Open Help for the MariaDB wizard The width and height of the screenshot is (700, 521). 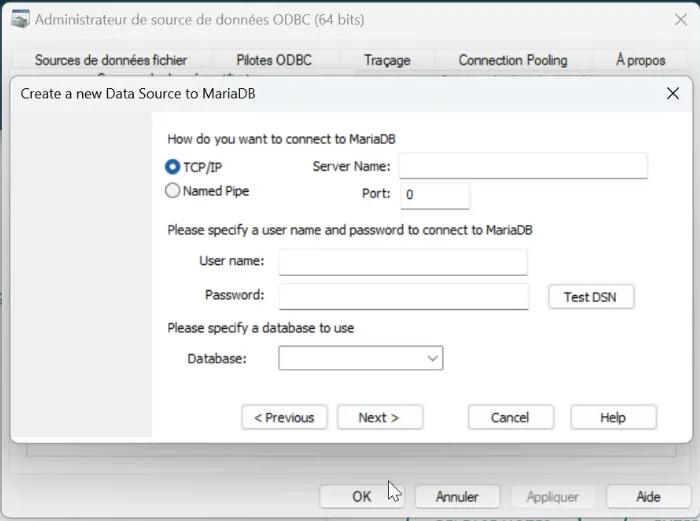pos(613,417)
